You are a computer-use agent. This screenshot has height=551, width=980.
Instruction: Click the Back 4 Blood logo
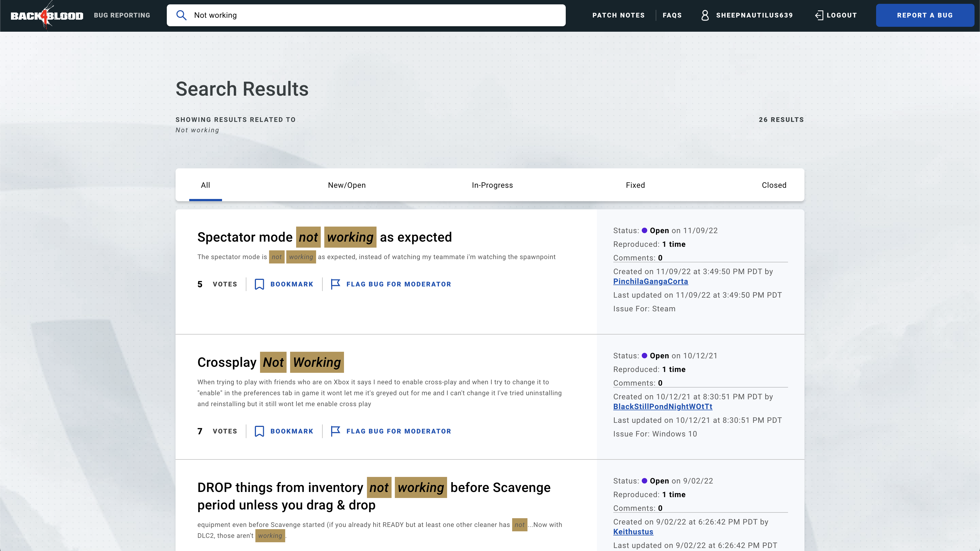(47, 15)
